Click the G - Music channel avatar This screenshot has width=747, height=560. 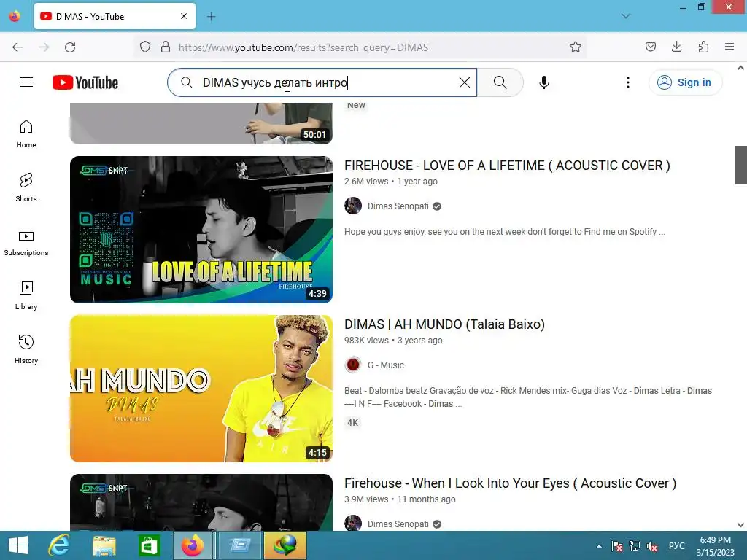353,365
